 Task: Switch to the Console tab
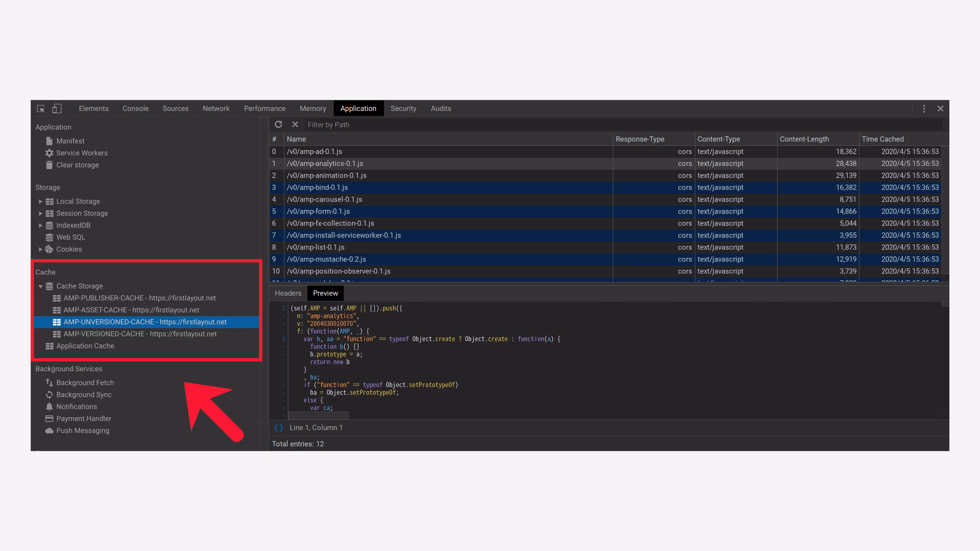click(x=136, y=109)
